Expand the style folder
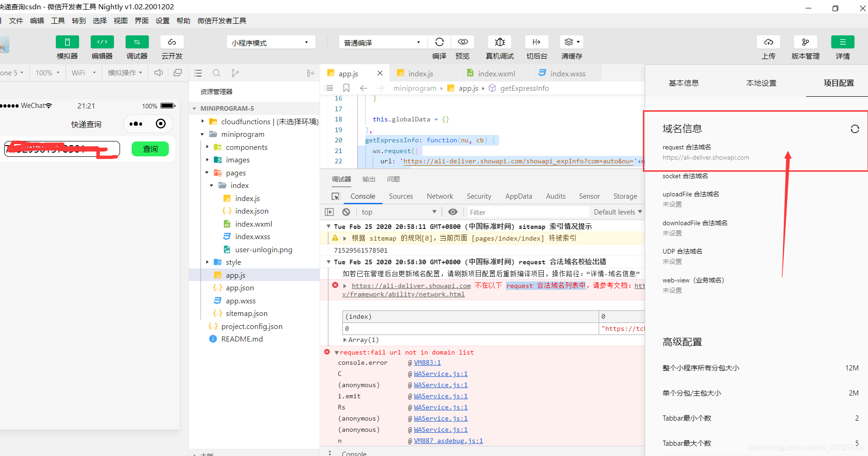 [207, 262]
